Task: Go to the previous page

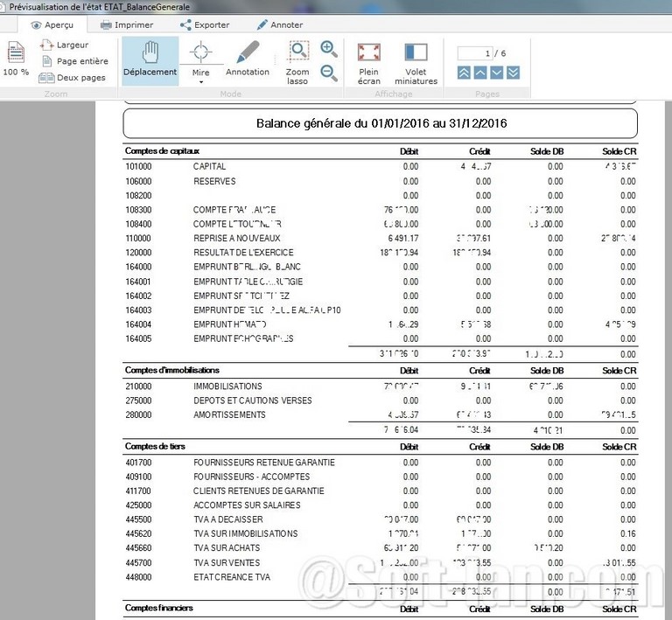Action: point(480,73)
